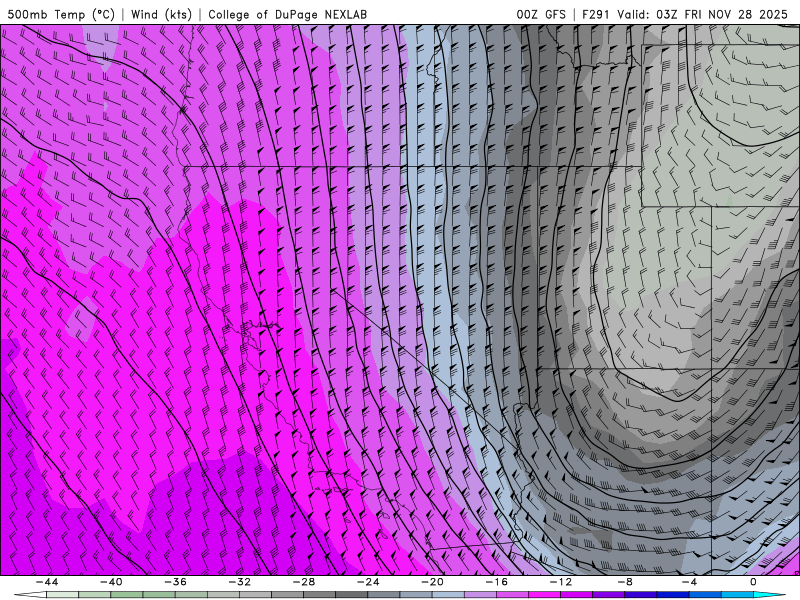Select the -4 colorbar label
The height and width of the screenshot is (600, 800).
click(689, 582)
